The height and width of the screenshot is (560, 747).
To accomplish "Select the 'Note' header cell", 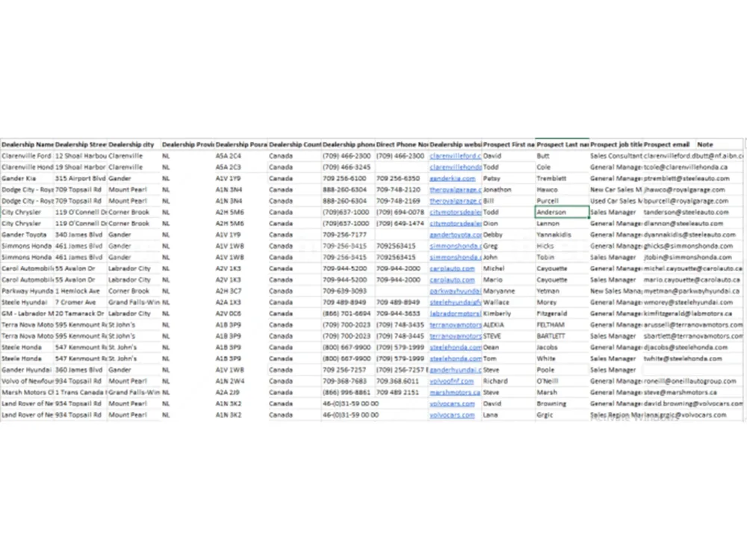I will tap(719, 144).
